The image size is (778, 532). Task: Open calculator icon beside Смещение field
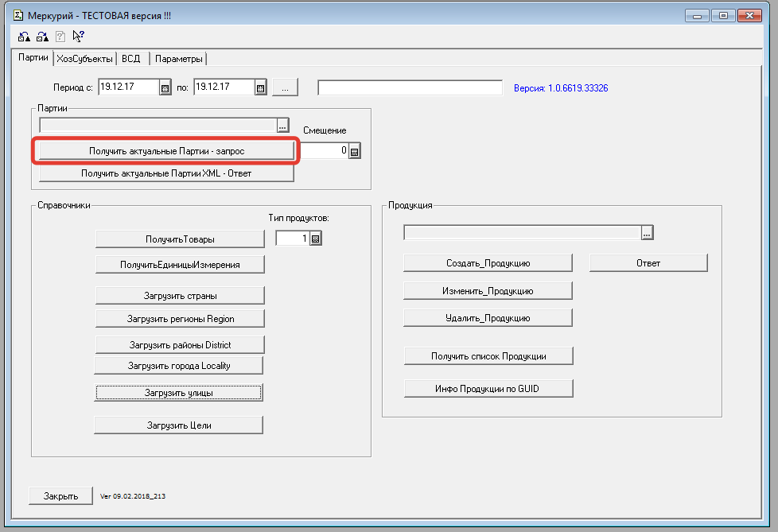coord(354,152)
